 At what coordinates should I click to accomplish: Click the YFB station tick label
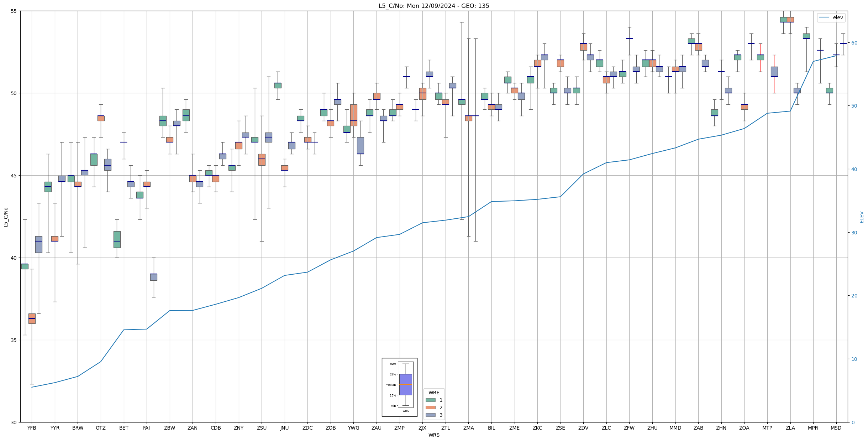click(32, 428)
